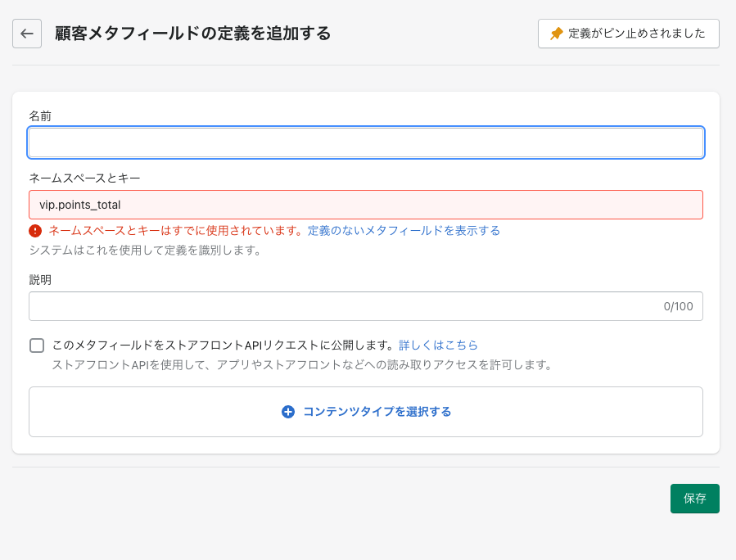Save using the green 保存 button
The width and height of the screenshot is (736, 560).
point(695,499)
